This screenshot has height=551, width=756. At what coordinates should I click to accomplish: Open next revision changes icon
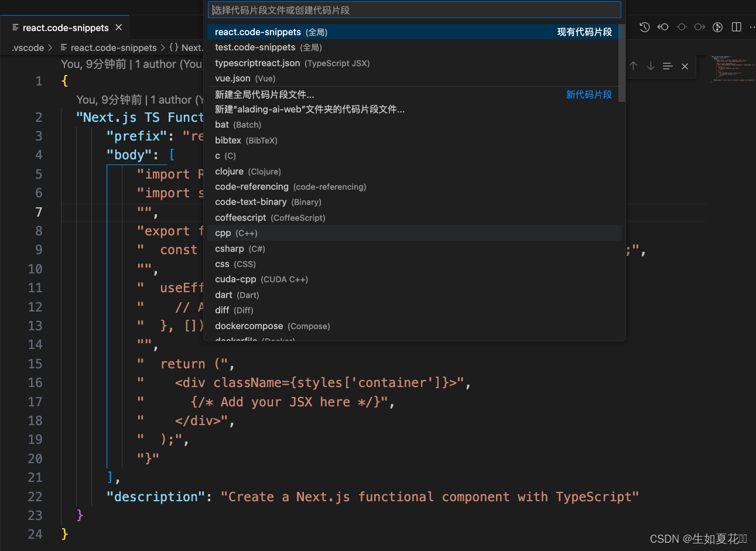[700, 27]
